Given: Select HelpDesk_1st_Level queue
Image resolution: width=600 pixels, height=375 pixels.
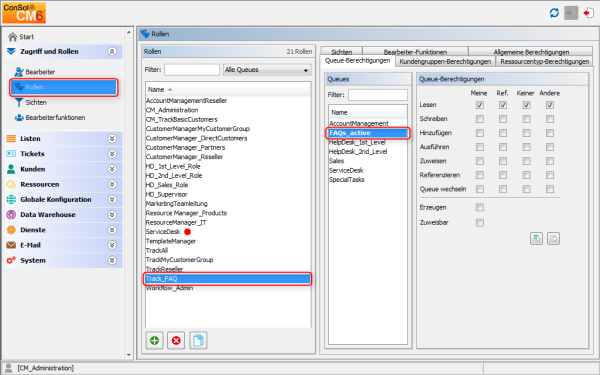Looking at the screenshot, I should tap(357, 142).
